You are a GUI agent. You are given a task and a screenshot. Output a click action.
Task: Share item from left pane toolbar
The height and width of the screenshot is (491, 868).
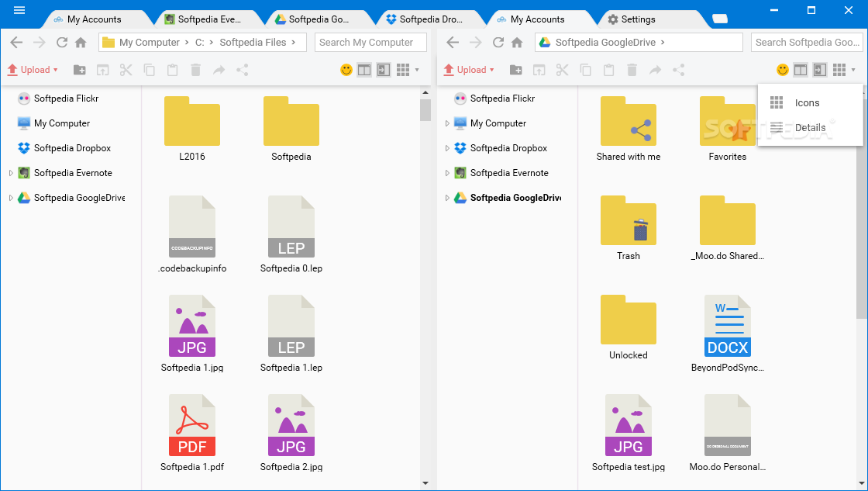(243, 70)
